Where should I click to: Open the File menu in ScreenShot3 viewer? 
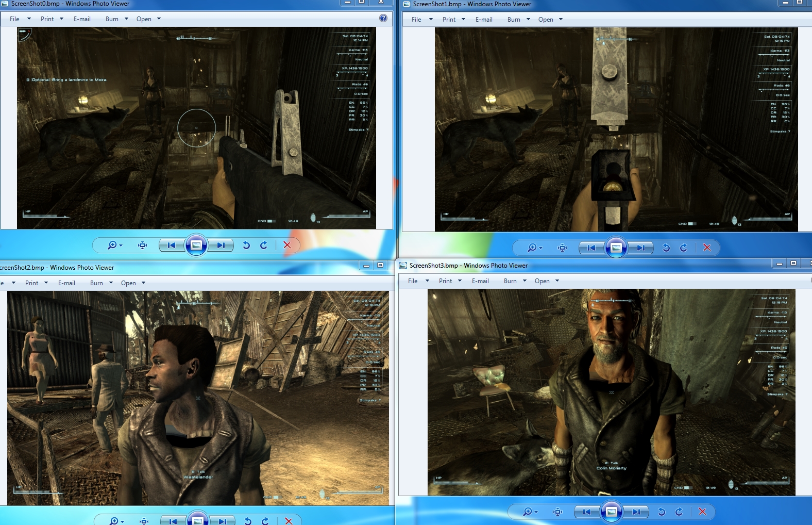[418, 281]
